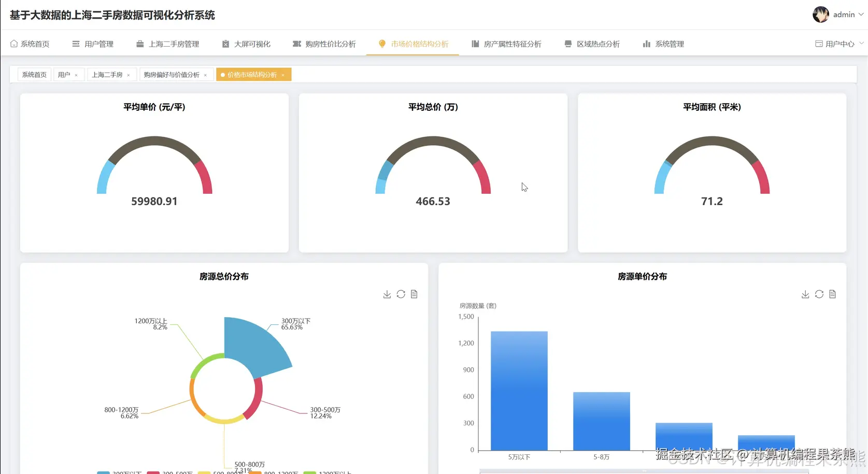Click the 上海二手房管理 briefcase icon
Viewport: 868px width, 474px height.
click(140, 44)
